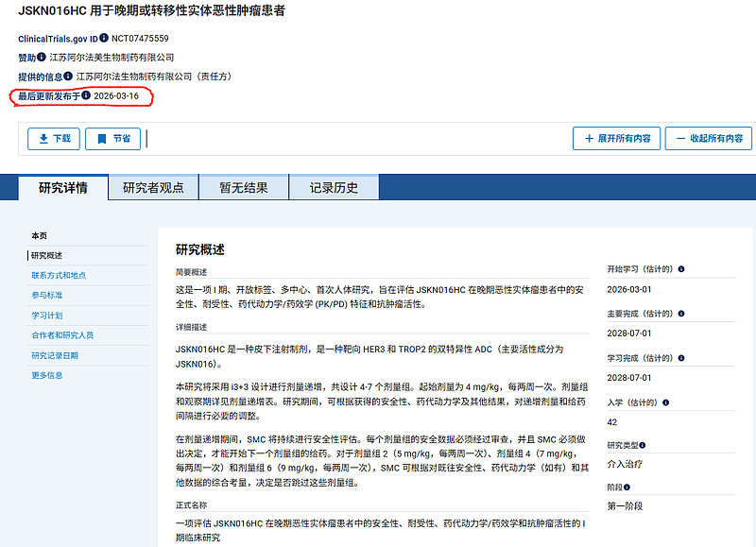Image resolution: width=756 pixels, height=547 pixels.
Task: Click info icon beside 学习完成(估计的)
Action: (681, 357)
